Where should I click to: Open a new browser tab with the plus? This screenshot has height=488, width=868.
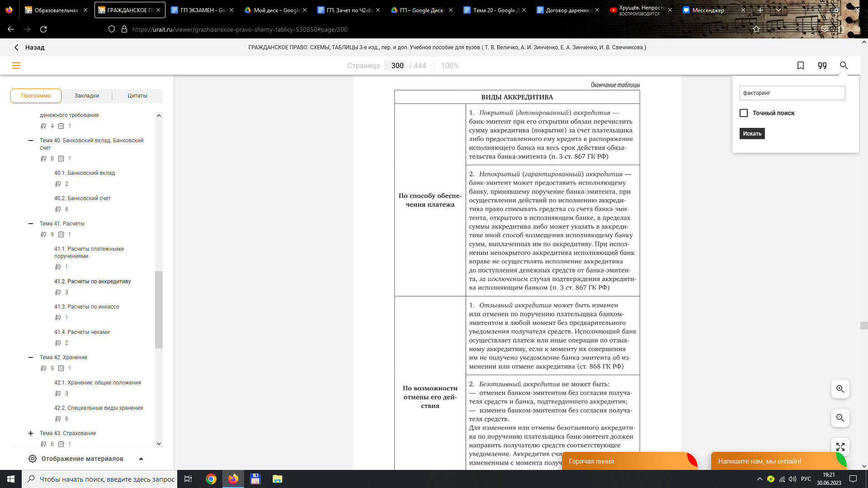tap(760, 10)
